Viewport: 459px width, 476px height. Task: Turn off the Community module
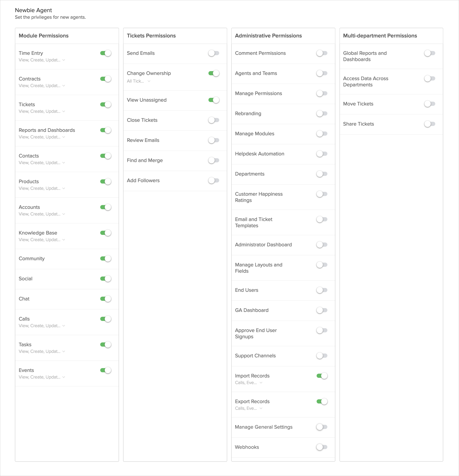point(106,259)
